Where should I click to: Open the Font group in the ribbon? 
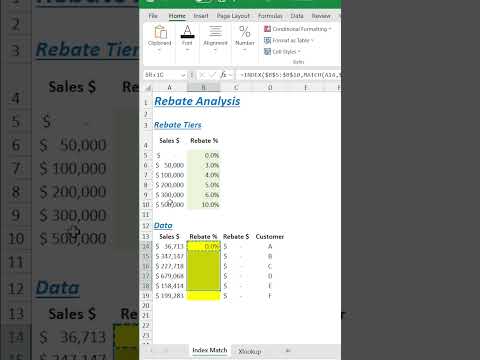point(187,38)
